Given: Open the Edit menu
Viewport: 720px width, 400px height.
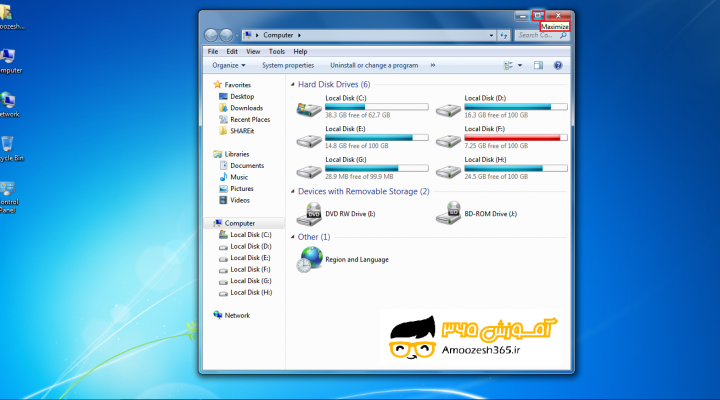Looking at the screenshot, I should tap(232, 51).
